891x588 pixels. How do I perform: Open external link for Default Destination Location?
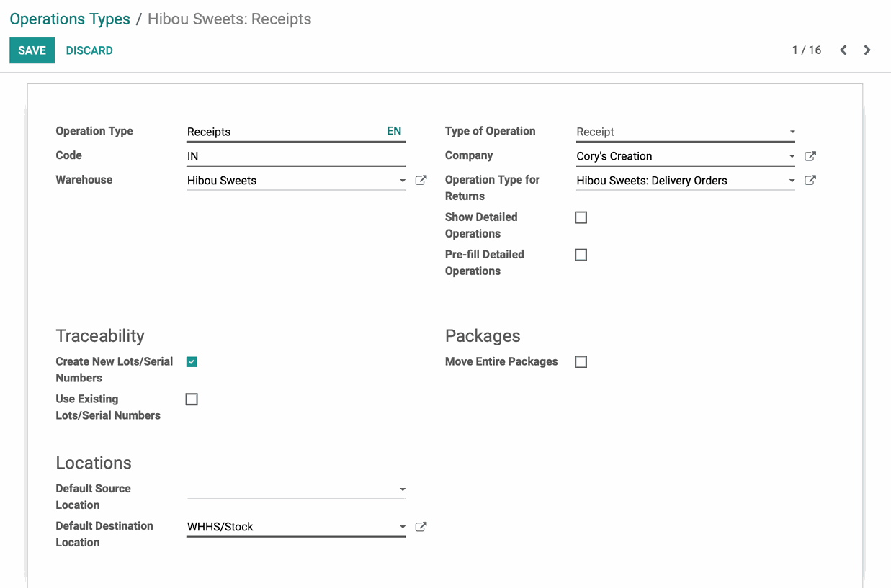(421, 527)
